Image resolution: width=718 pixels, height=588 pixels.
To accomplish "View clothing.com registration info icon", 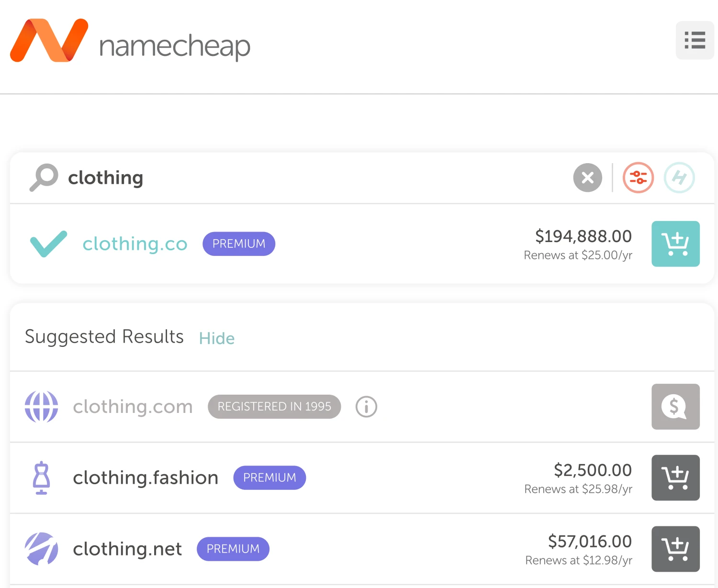I will 366,407.
